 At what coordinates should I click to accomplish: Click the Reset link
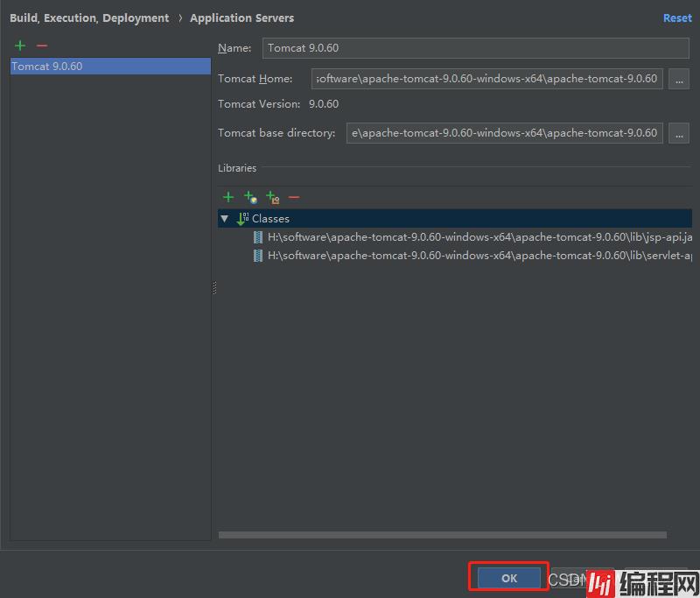676,18
